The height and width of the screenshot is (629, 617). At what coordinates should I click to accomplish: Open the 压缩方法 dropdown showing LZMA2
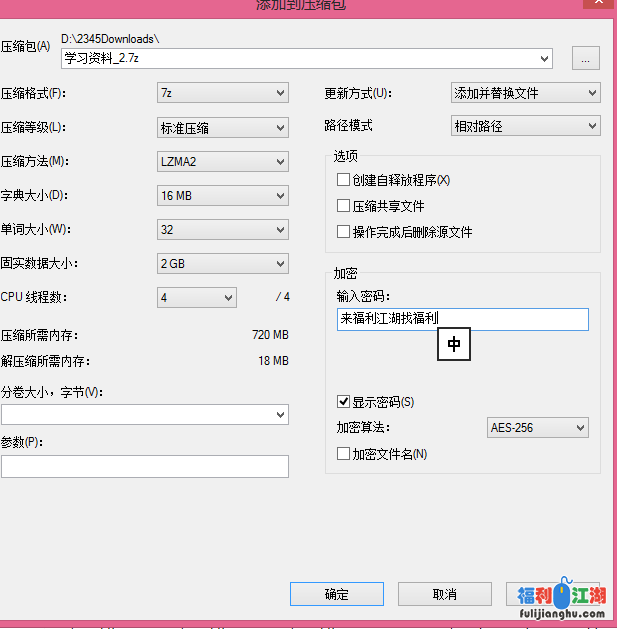[223, 161]
